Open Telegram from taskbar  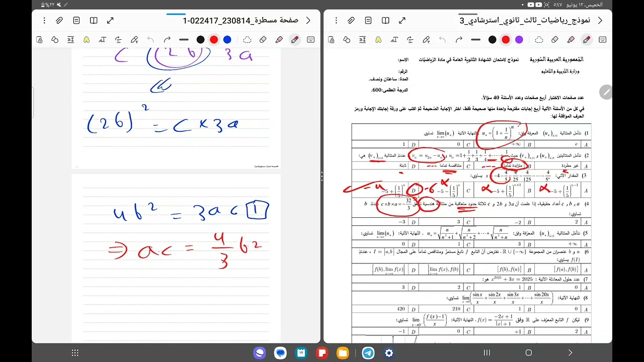[x=368, y=353]
